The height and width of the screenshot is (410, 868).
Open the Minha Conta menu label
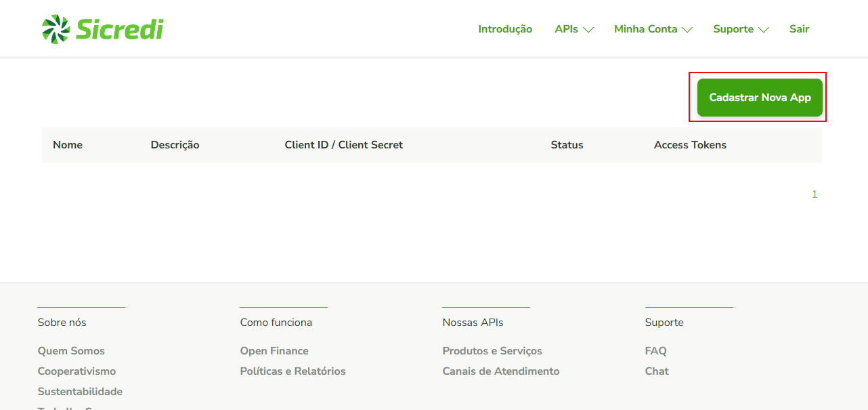point(645,29)
